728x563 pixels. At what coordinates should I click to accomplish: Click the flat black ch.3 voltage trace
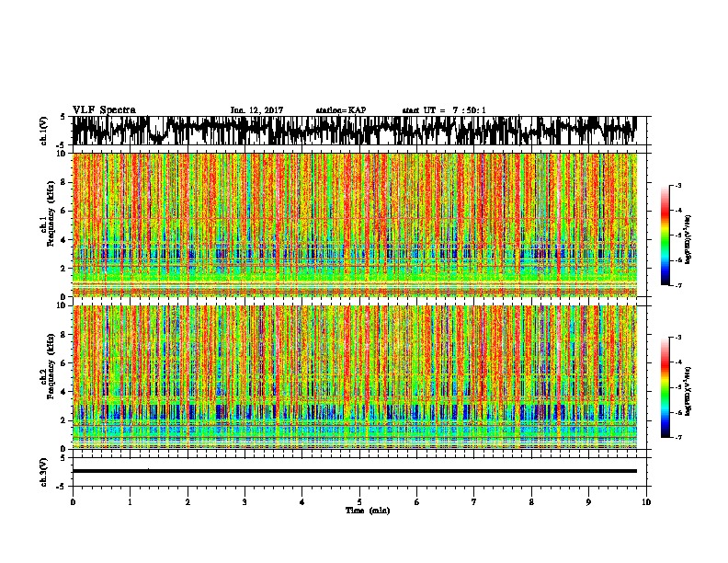(x=355, y=471)
